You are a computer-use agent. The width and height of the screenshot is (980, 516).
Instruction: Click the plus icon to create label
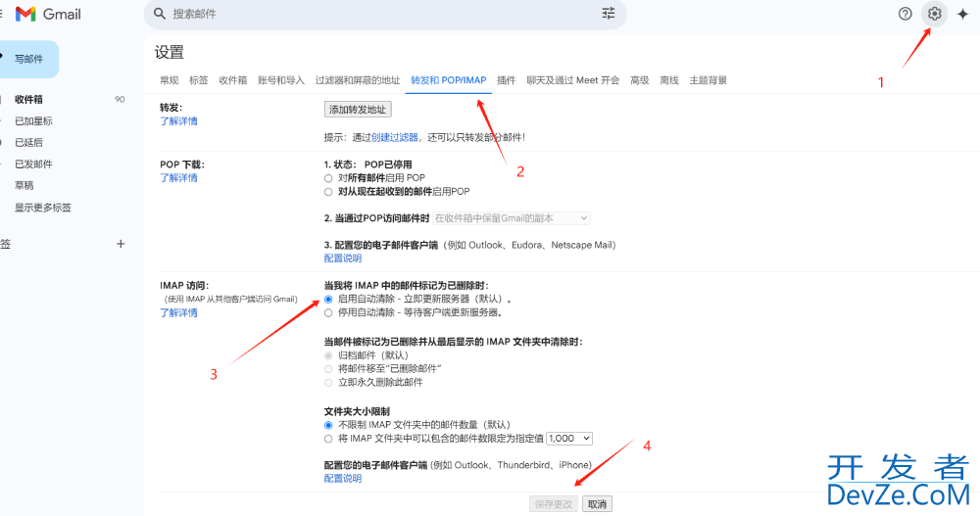tap(121, 244)
